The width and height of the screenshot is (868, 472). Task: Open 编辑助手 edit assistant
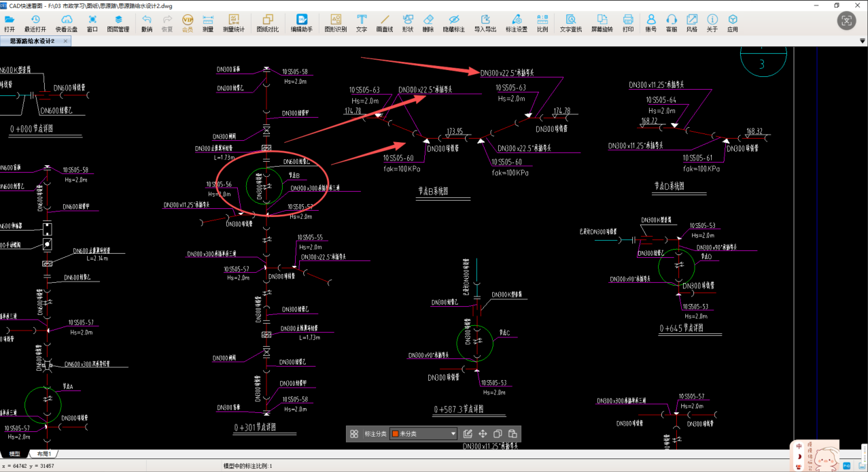pos(302,24)
